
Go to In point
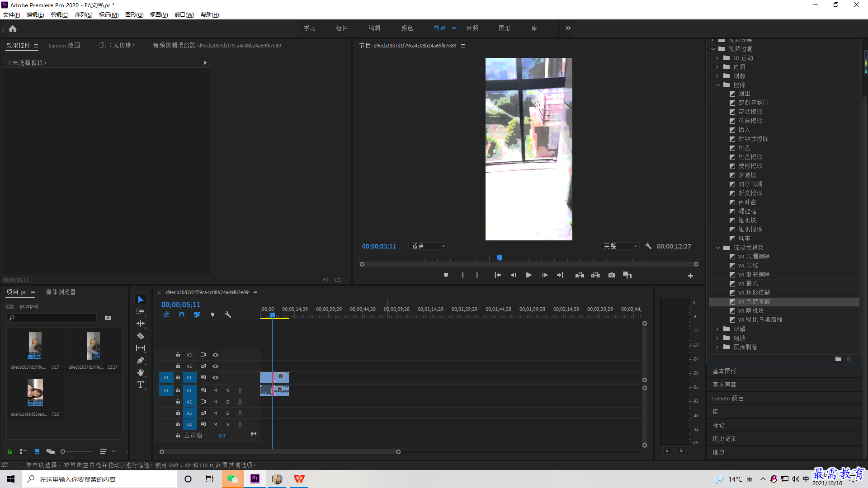click(497, 275)
